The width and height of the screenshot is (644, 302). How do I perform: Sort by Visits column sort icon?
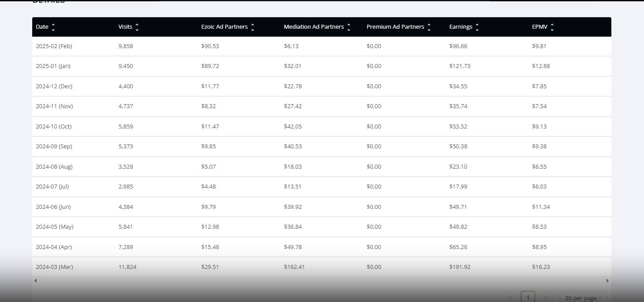click(137, 27)
